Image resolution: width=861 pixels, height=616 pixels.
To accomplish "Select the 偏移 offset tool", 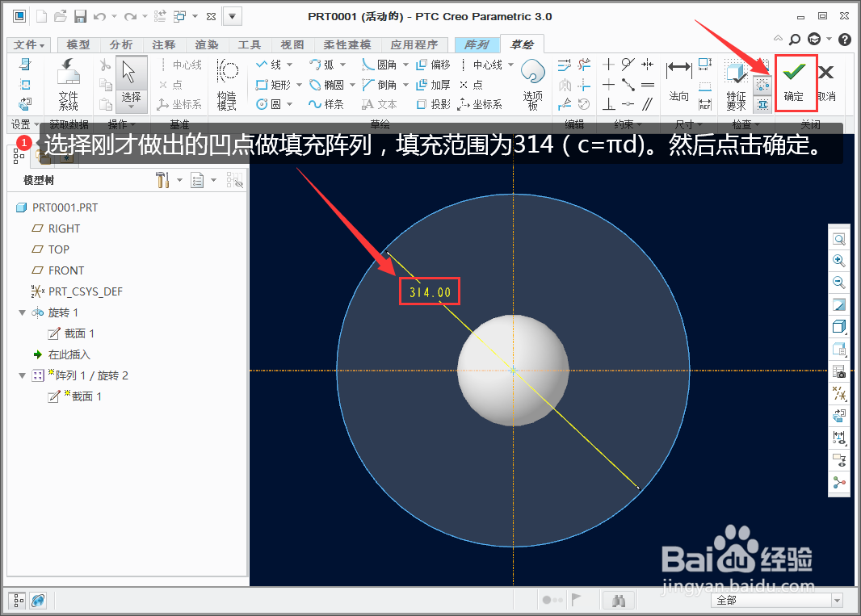I will 433,65.
